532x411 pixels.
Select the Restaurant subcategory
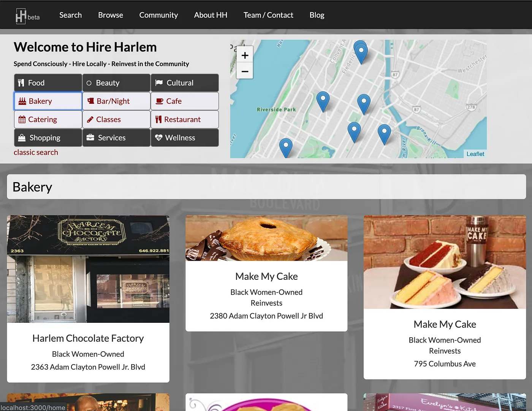point(185,119)
